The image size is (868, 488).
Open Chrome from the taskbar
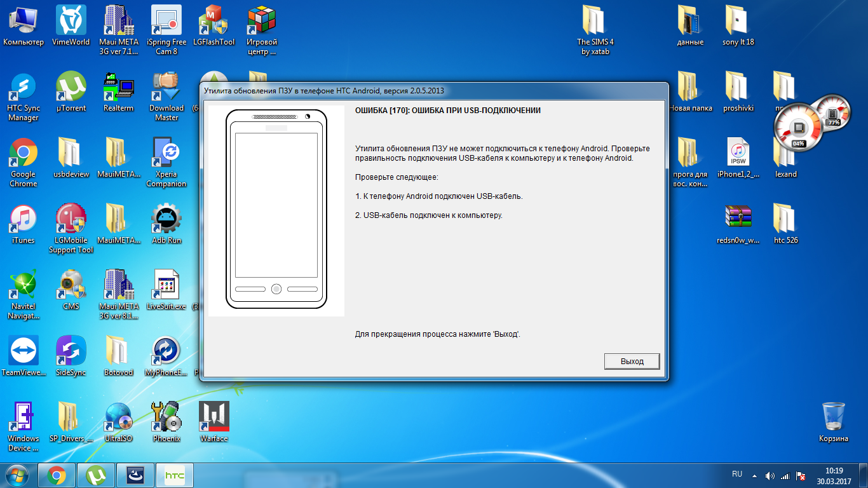click(x=57, y=475)
